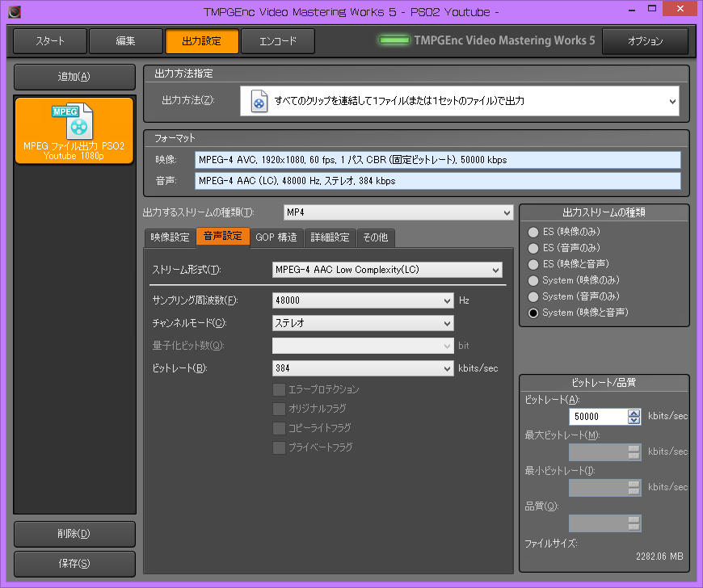The width and height of the screenshot is (703, 588).
Task: Maximize the TMPGEnc window
Action: [x=652, y=9]
